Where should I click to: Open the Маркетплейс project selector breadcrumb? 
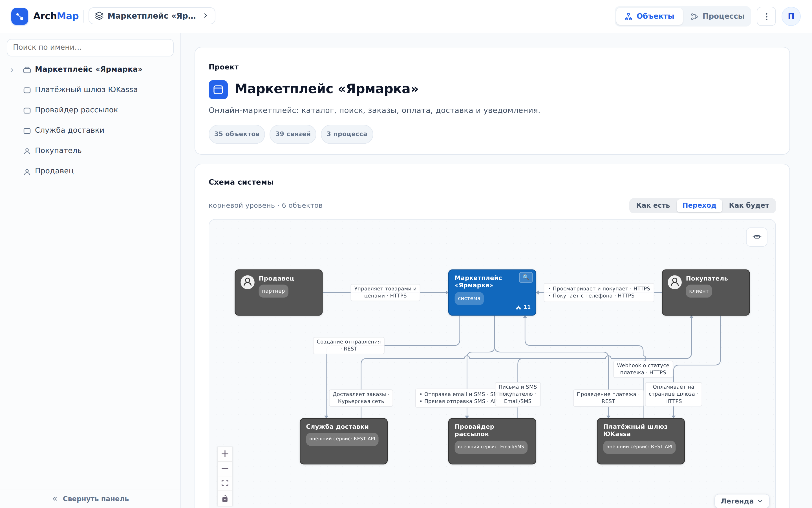coord(152,16)
